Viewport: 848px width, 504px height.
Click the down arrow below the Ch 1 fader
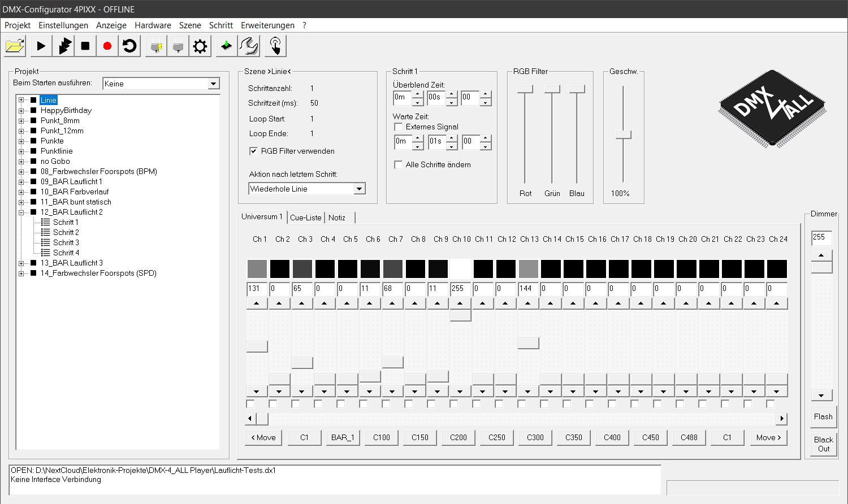tap(257, 392)
